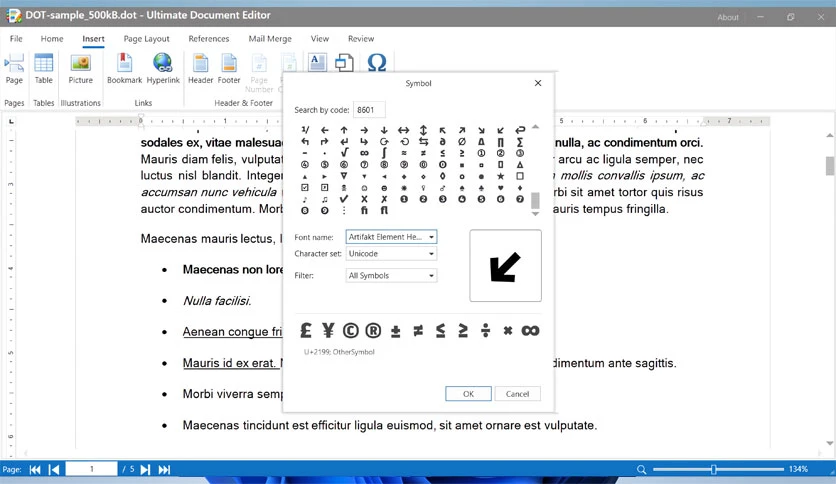The image size is (836, 484).
Task: Add a Bookmark via ribbon
Action: click(124, 68)
